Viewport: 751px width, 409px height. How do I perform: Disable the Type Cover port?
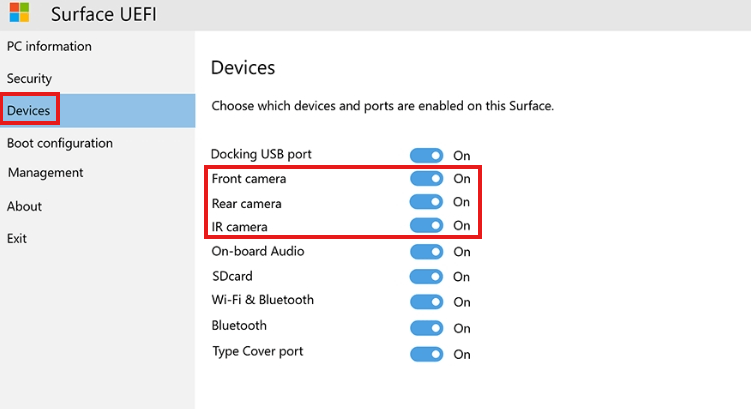[426, 353]
